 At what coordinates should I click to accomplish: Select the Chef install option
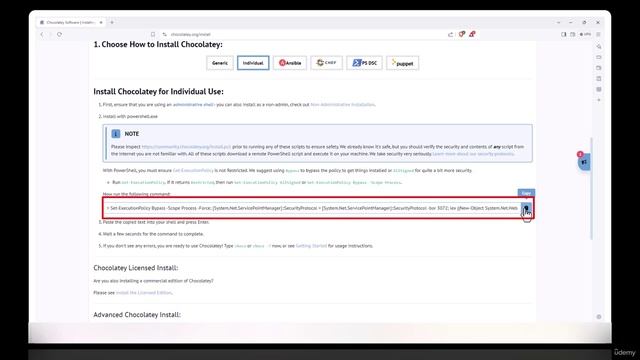[327, 63]
